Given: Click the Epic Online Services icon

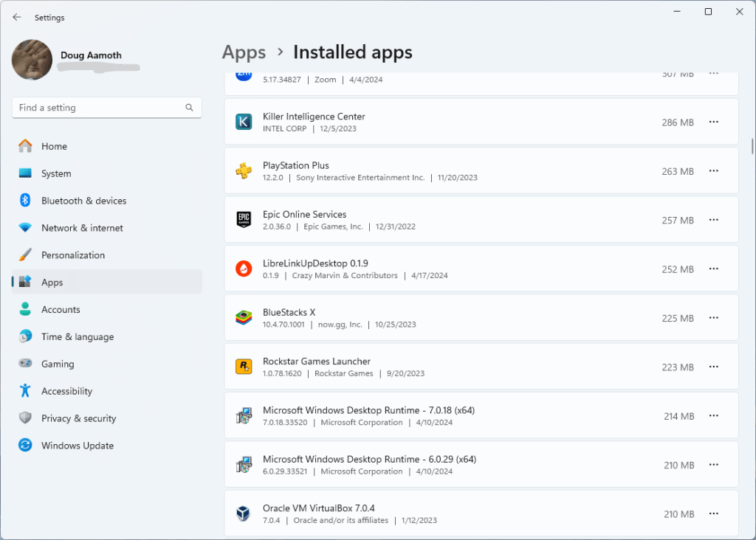Looking at the screenshot, I should (244, 220).
